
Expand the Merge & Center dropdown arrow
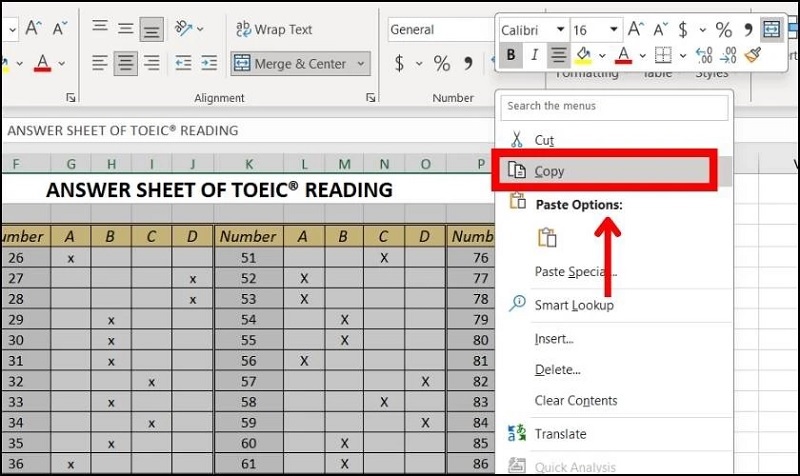pos(360,64)
